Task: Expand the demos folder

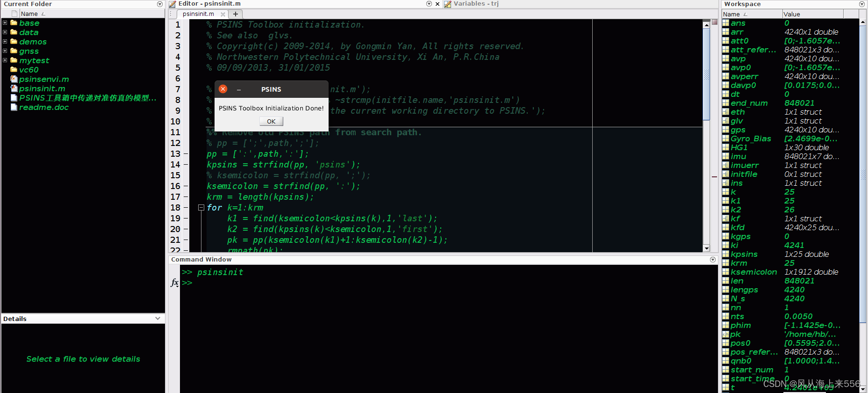Action: click(5, 41)
